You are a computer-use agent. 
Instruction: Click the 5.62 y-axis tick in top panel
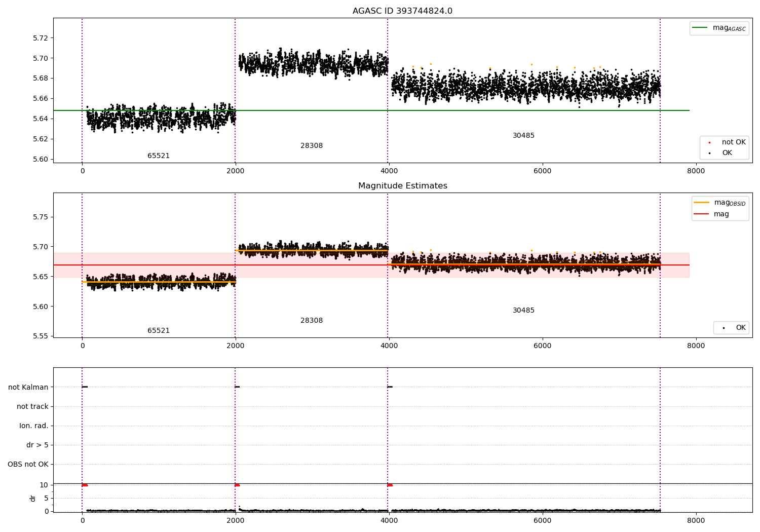pos(41,139)
